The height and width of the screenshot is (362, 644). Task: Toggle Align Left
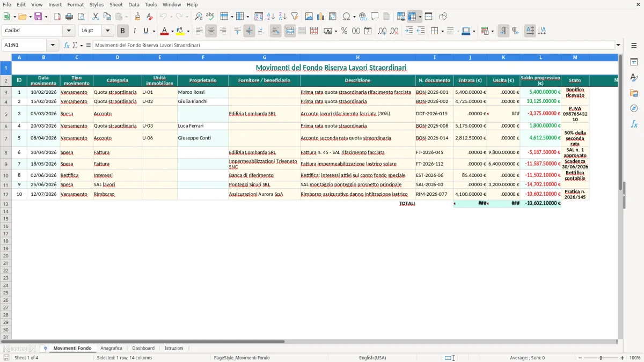(x=199, y=31)
